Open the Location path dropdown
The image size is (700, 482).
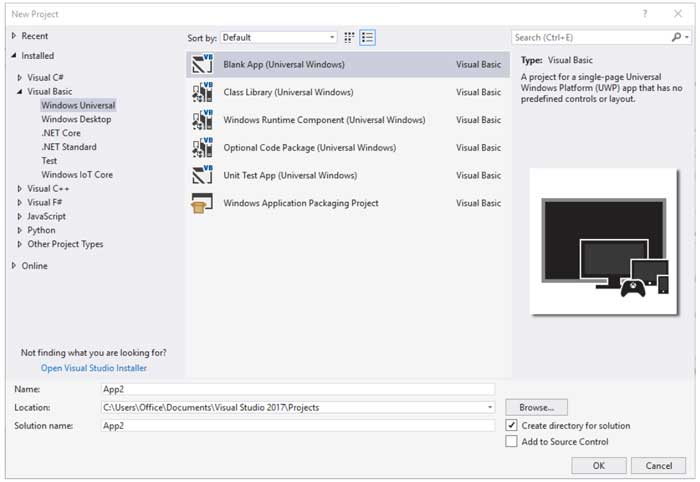click(x=490, y=407)
